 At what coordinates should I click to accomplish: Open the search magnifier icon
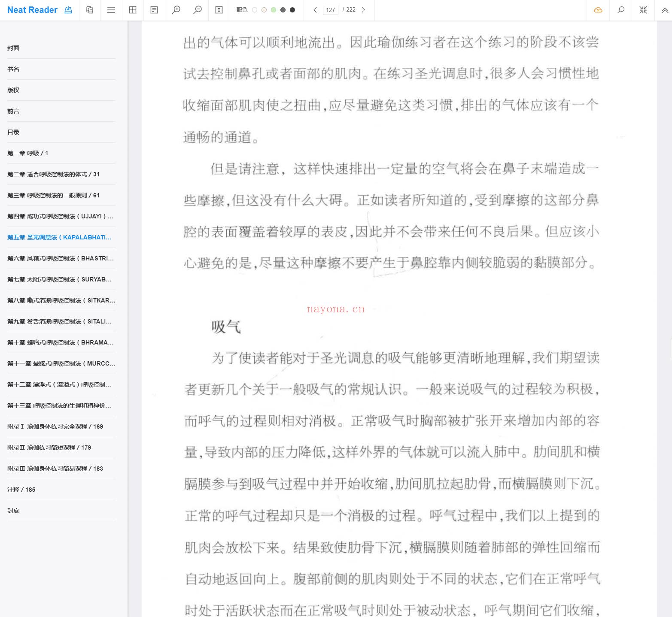click(621, 10)
